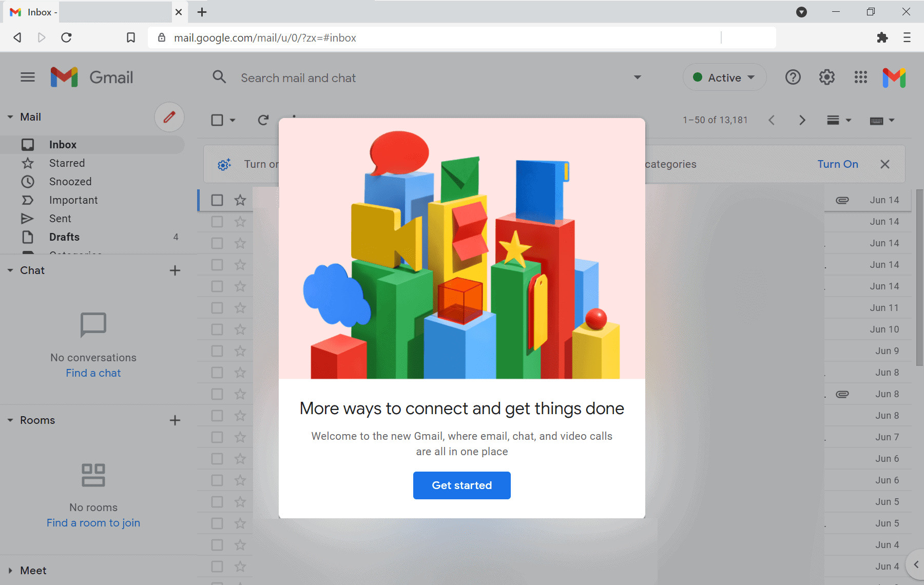Close the Inbox browser tab

click(179, 12)
